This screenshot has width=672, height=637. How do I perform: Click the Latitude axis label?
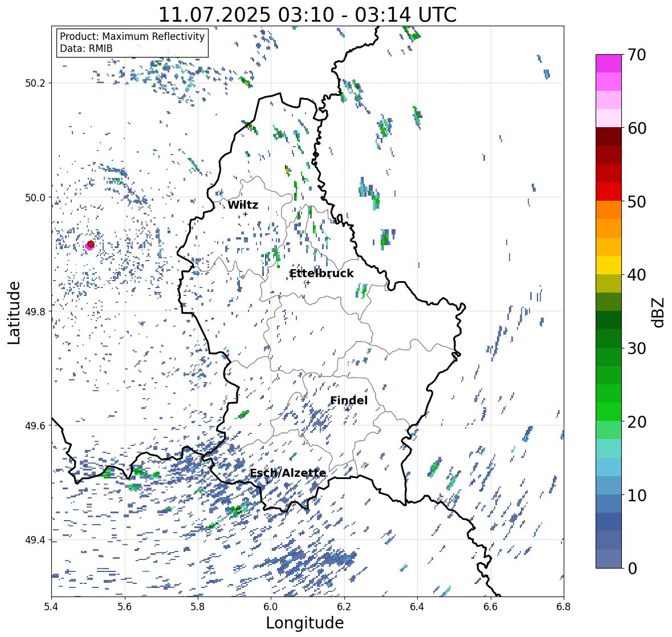[x=14, y=313]
